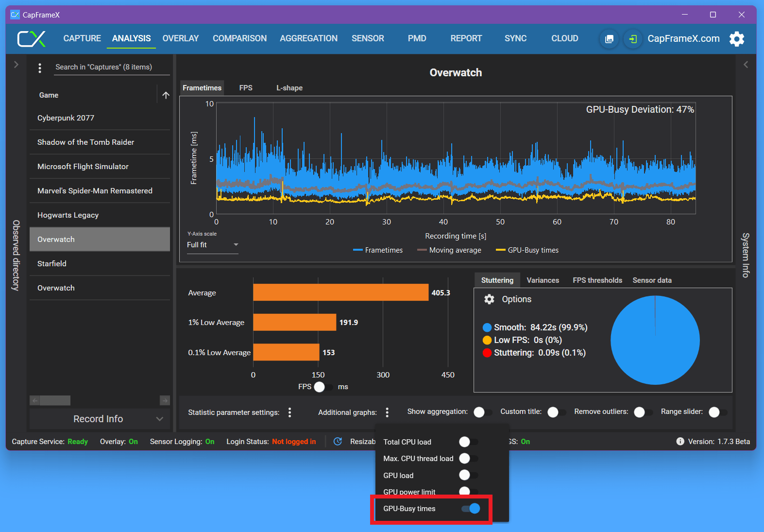Enable Range slider toggle
The height and width of the screenshot is (532, 764).
coord(718,412)
